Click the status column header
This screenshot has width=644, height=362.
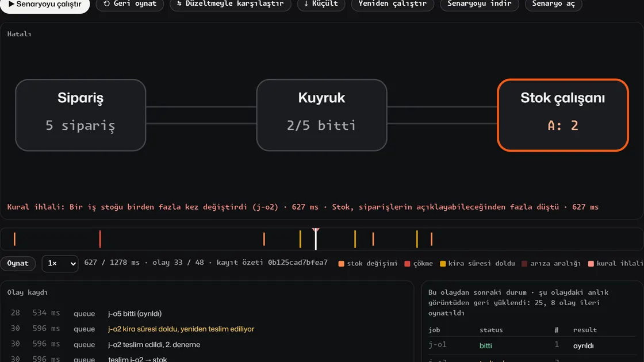point(491,330)
